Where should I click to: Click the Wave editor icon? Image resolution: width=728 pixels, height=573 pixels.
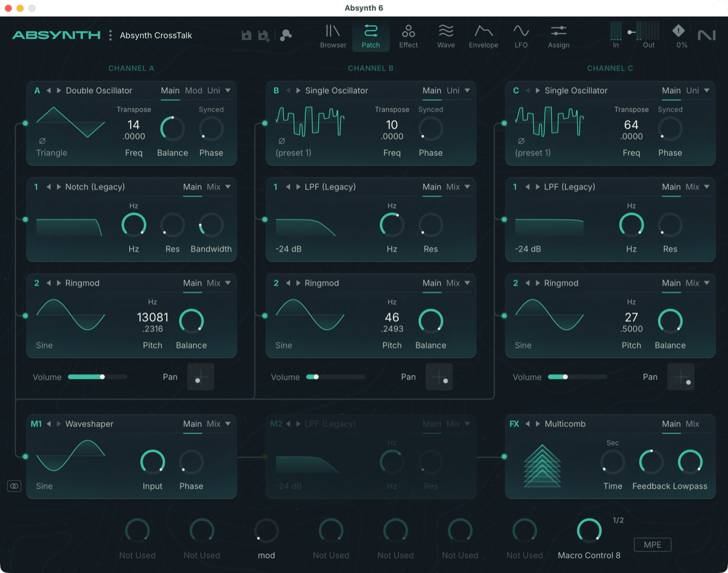[446, 35]
